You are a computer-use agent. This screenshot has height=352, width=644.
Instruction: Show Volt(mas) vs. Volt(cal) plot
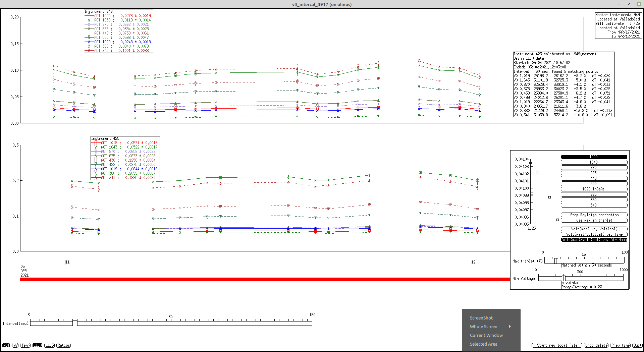594,229
